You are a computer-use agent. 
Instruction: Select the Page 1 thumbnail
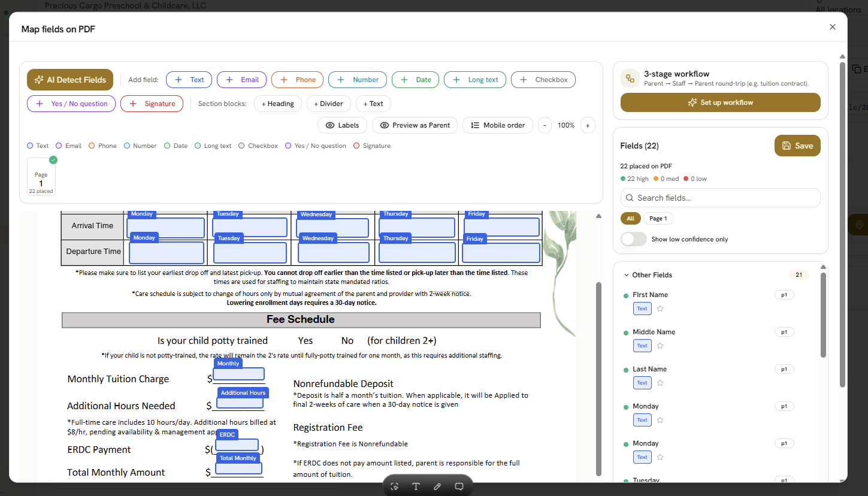coord(41,177)
